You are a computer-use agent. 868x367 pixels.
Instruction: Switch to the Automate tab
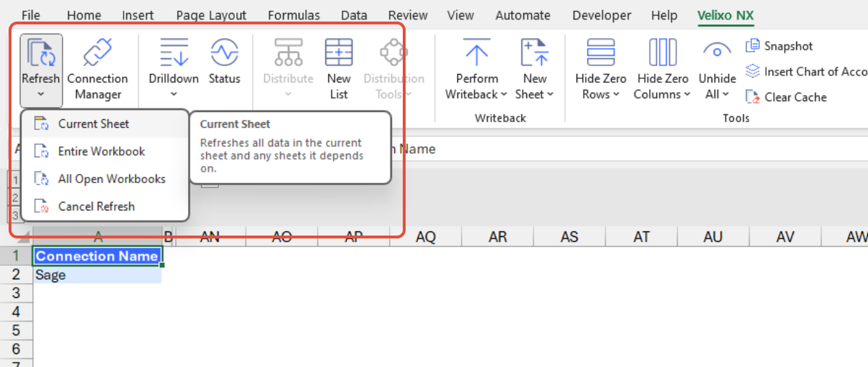523,15
